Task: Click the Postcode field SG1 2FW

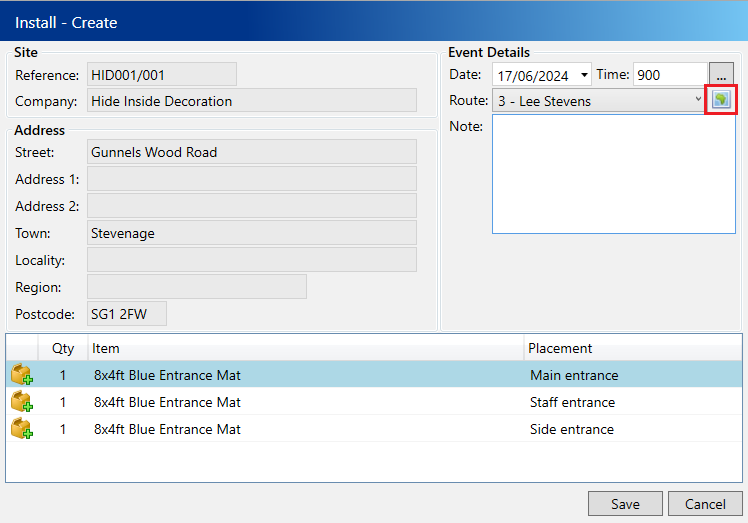Action: coord(126,314)
